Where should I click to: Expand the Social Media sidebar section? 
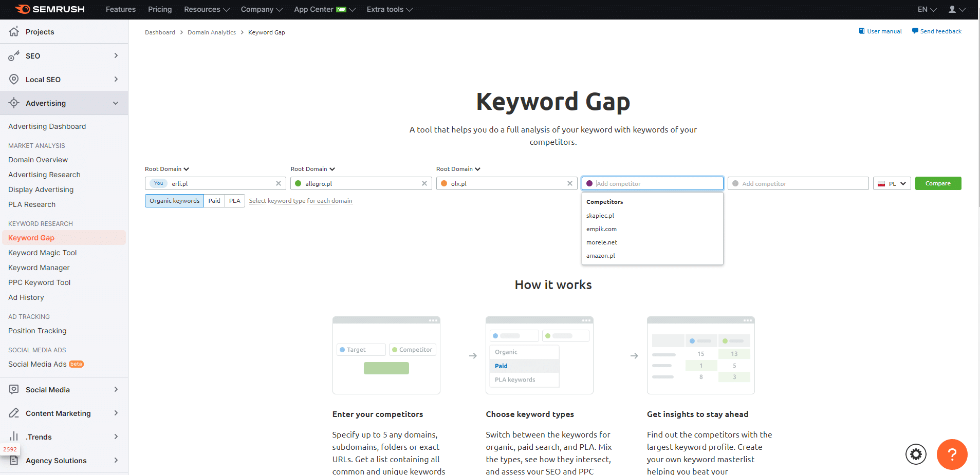tap(116, 389)
